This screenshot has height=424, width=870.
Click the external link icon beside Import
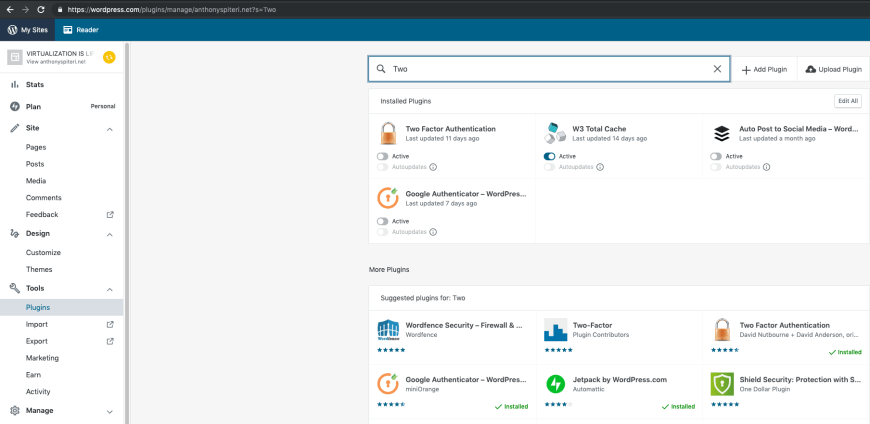(110, 324)
